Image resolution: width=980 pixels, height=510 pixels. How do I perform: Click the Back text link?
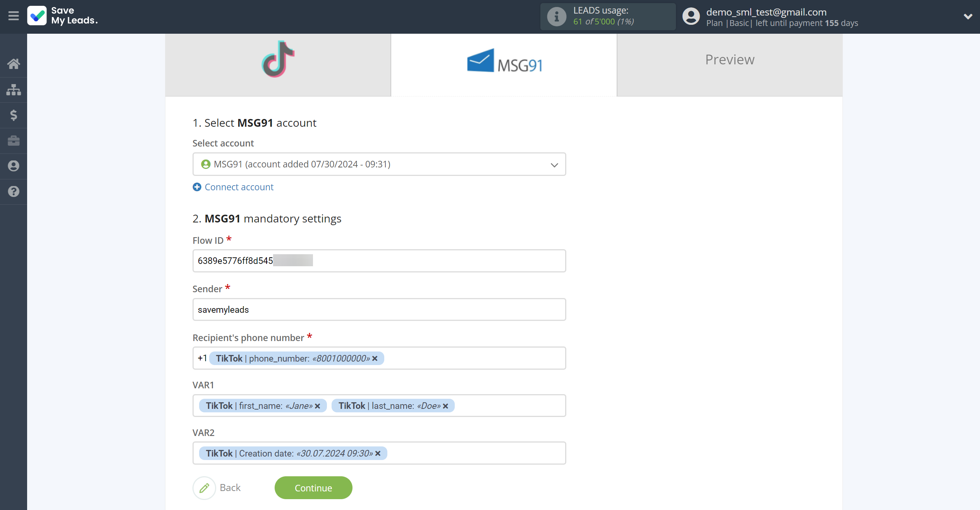click(x=230, y=488)
